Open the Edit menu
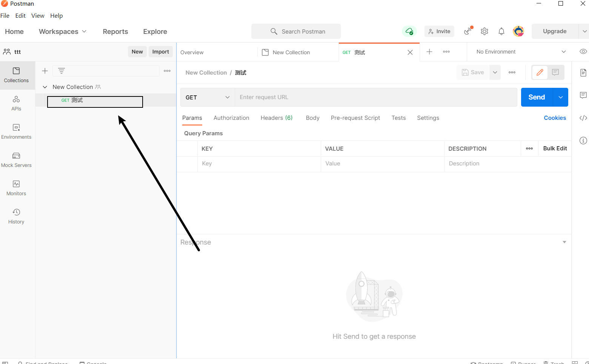589x364 pixels. 20,16
